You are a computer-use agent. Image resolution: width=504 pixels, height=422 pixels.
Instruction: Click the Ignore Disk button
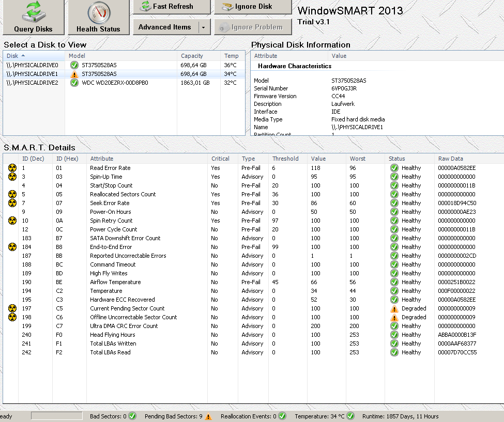coord(253,6)
